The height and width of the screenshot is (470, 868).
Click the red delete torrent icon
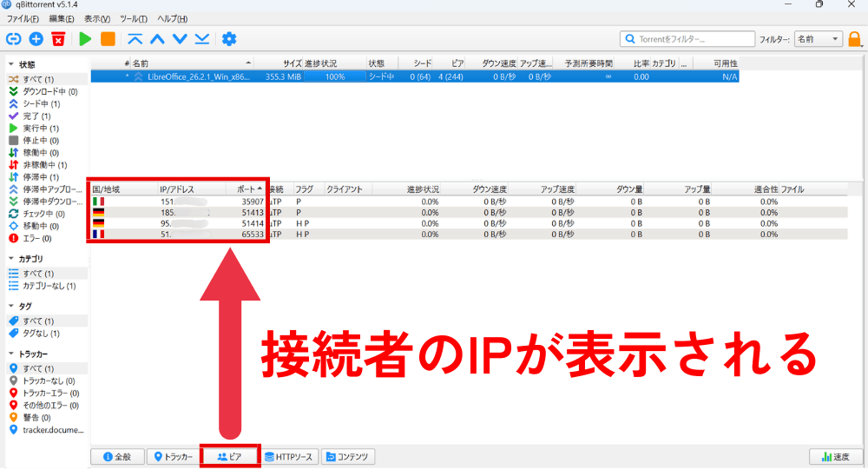pyautogui.click(x=58, y=39)
